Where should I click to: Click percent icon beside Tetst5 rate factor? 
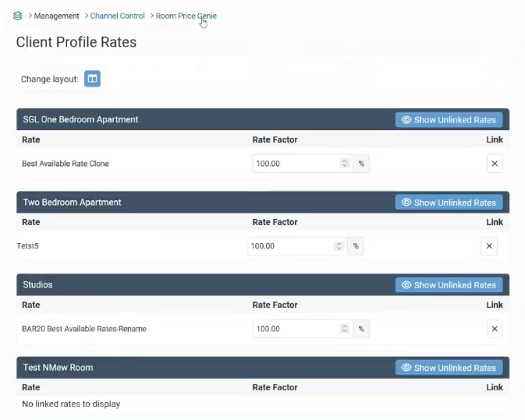[x=355, y=246]
